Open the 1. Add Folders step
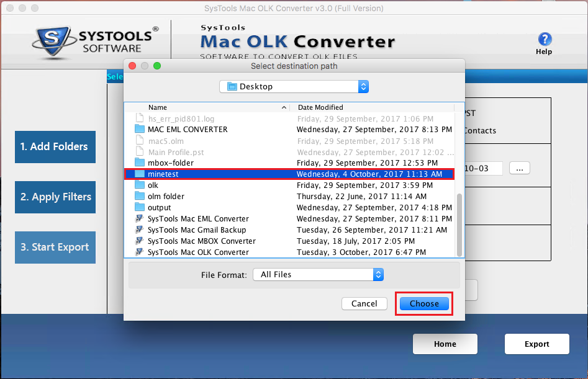Viewport: 588px width, 379px height. [55, 147]
